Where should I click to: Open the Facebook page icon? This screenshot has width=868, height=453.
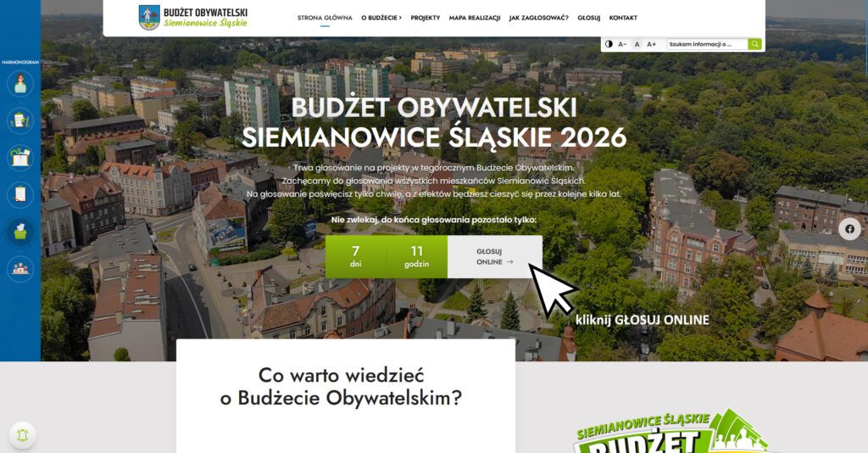[x=849, y=229]
